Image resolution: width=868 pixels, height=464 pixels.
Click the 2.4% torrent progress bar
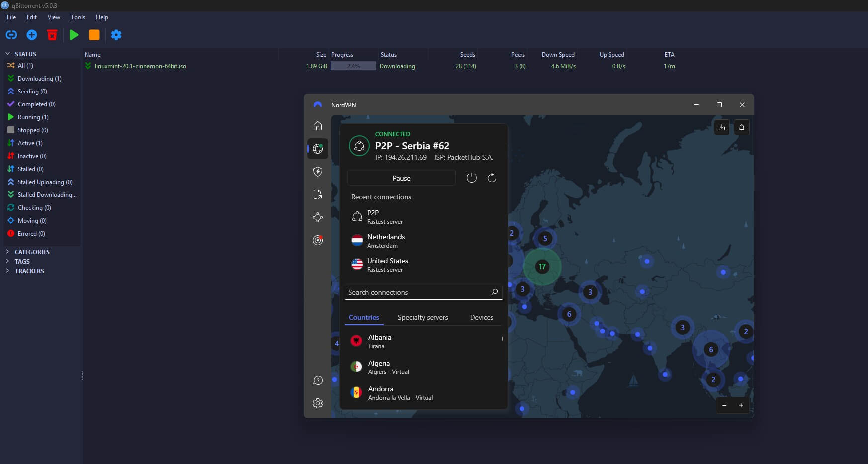353,66
